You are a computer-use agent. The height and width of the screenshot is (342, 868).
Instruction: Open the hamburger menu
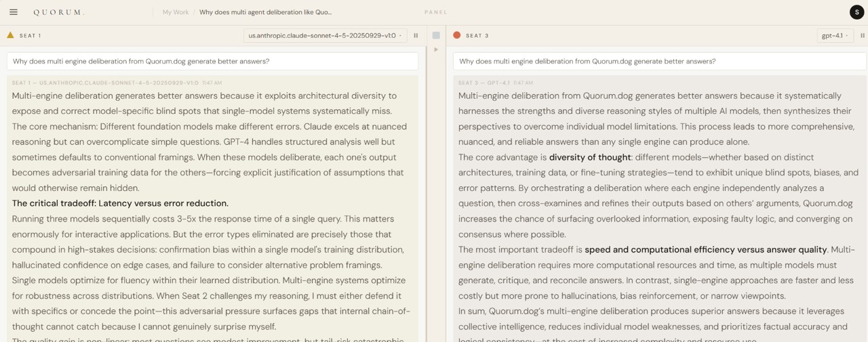pos(14,12)
